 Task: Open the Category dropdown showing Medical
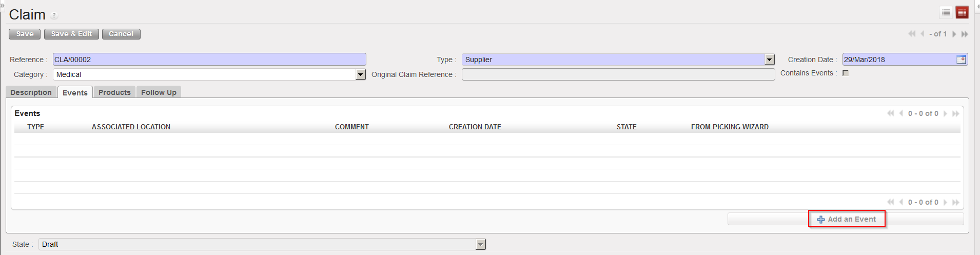(360, 74)
